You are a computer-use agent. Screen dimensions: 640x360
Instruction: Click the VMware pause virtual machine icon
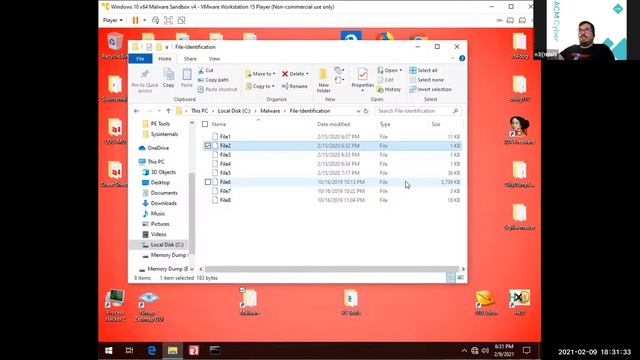tap(136, 20)
